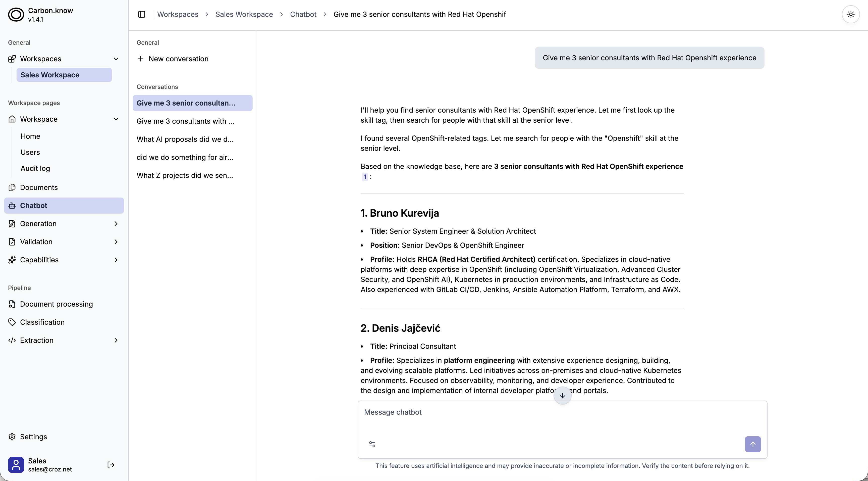
Task: Click the '1. Bruno Kurevija' heading
Action: tap(400, 213)
